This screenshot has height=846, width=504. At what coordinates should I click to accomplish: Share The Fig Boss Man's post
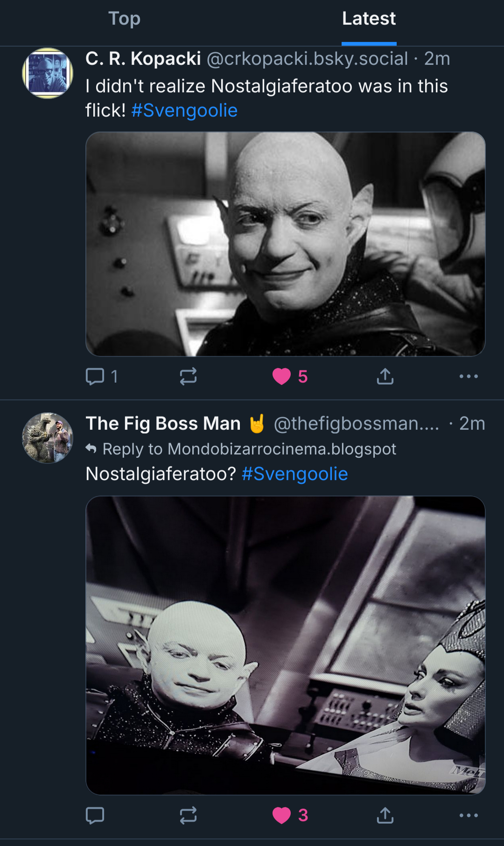385,815
